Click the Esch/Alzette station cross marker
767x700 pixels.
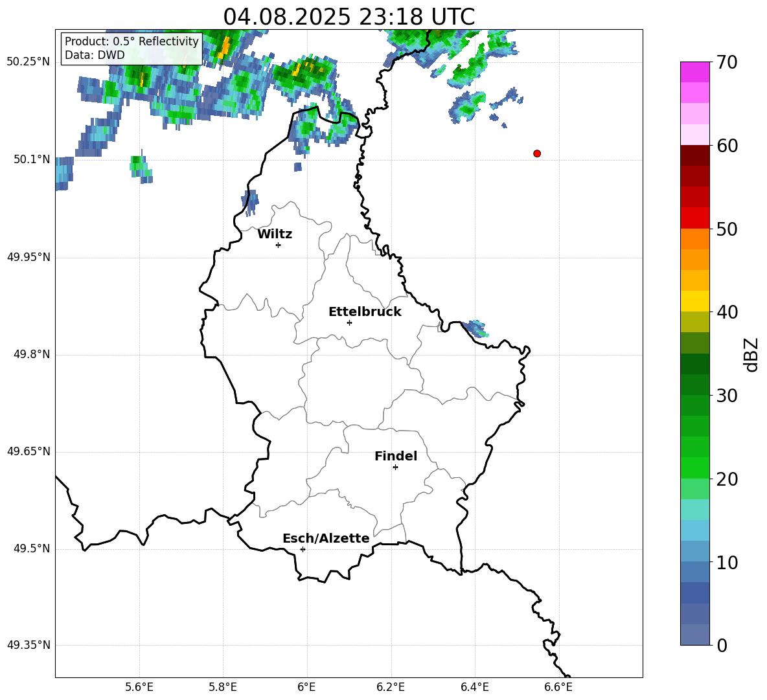click(x=303, y=549)
